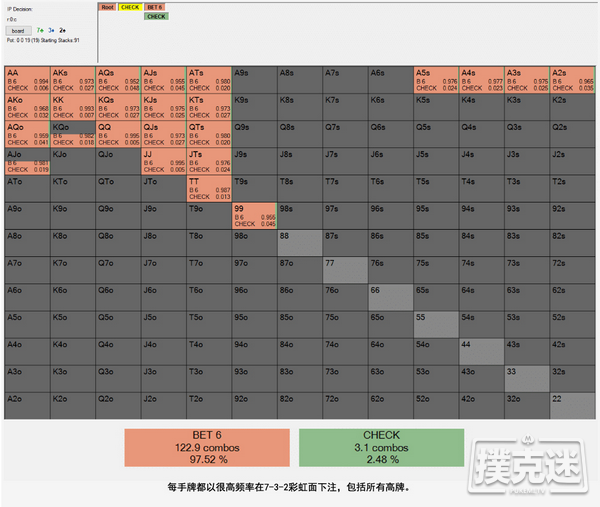The width and height of the screenshot is (600, 507).
Task: Click the green CHECK combos summary box
Action: (381, 449)
